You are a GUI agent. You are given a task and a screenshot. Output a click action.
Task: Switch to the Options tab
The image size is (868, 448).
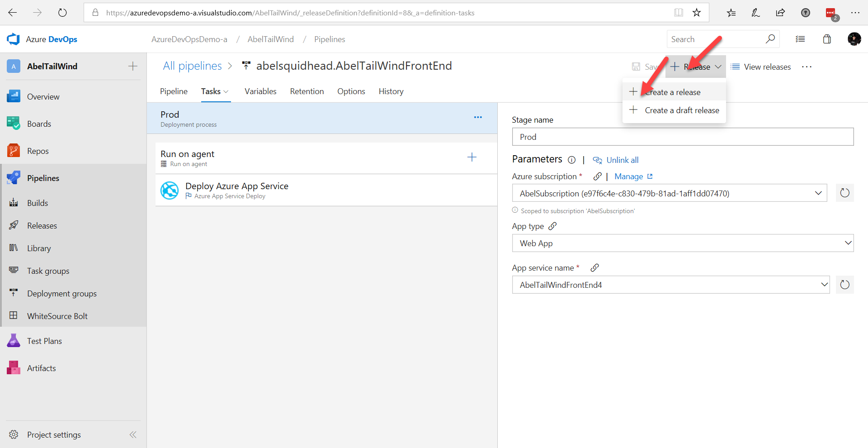point(351,91)
